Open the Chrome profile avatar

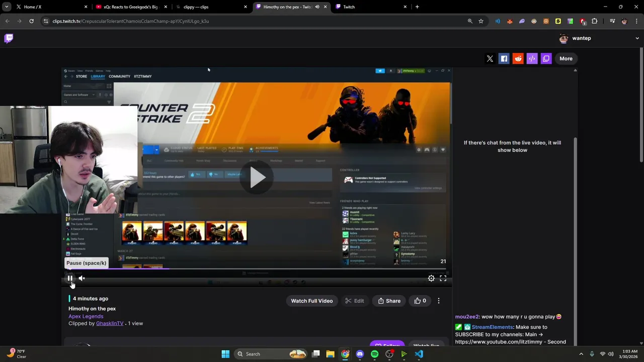coord(624,21)
